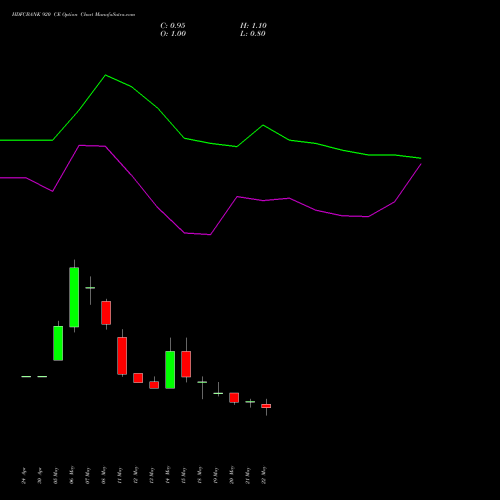Click the last red candle for 22 May
The height and width of the screenshot is (500, 500).
click(266, 406)
